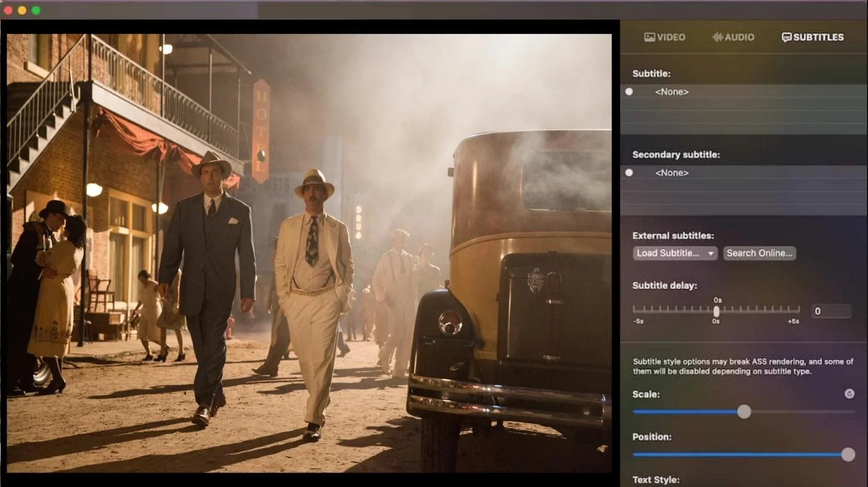Click the subtitle delay slider handle
Screen dimensions: 868x487
click(x=716, y=311)
